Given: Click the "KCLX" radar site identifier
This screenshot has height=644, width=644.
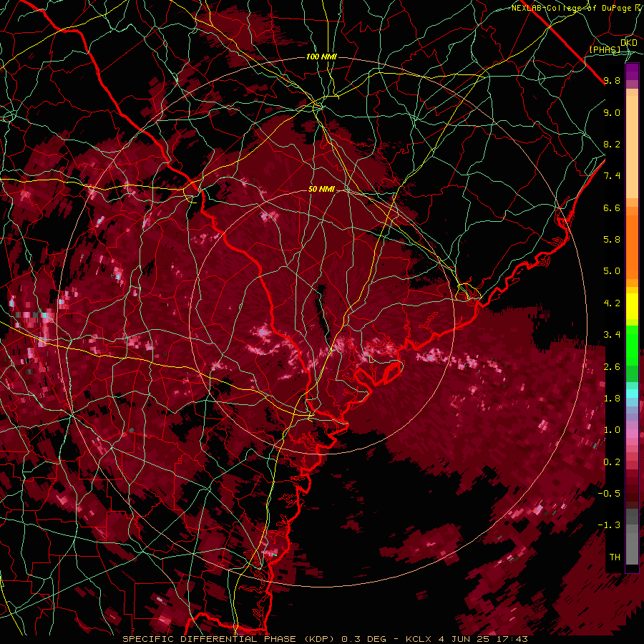Looking at the screenshot, I should click(x=419, y=639).
